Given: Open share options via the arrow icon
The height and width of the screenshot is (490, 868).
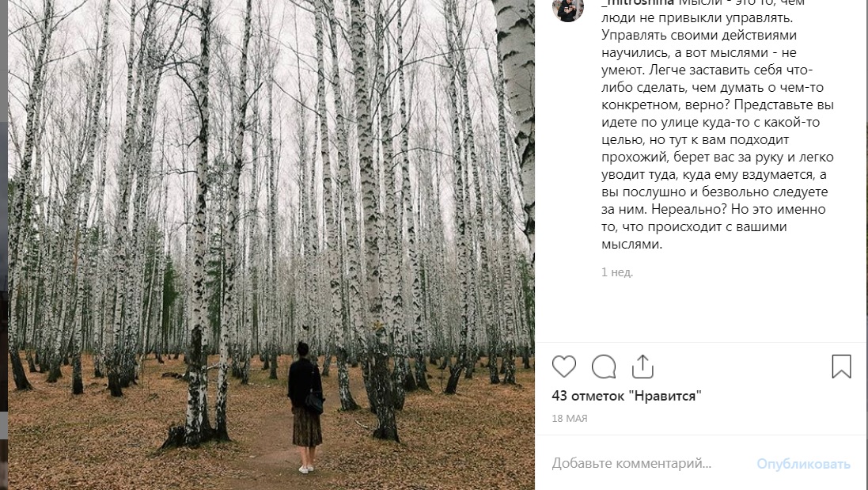Looking at the screenshot, I should tap(642, 367).
